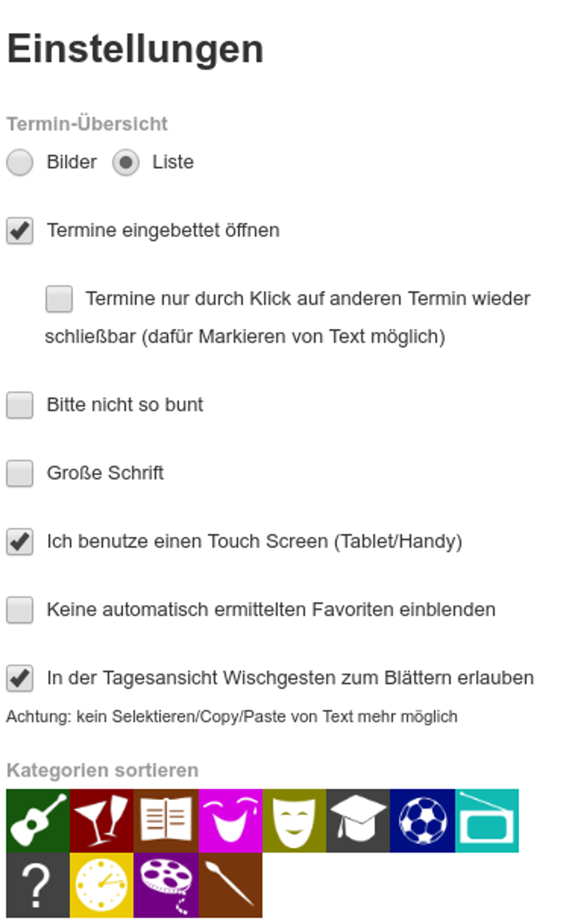This screenshot has width=572, height=924.
Task: Enable the Große Schrift checkbox
Action: pyautogui.click(x=20, y=474)
